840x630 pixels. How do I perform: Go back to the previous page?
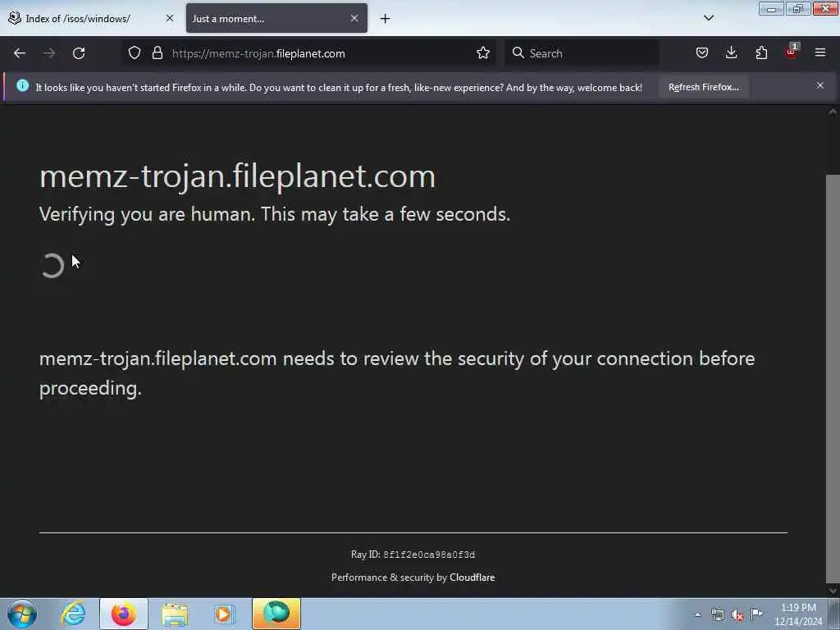(20, 53)
